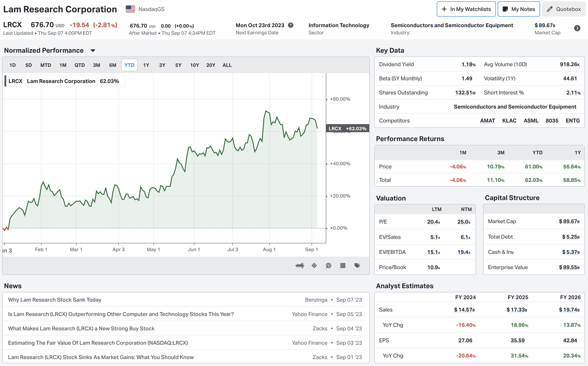Click Dividend Yield value 1.18%
Screen dimensions: 588x366
pos(469,64)
